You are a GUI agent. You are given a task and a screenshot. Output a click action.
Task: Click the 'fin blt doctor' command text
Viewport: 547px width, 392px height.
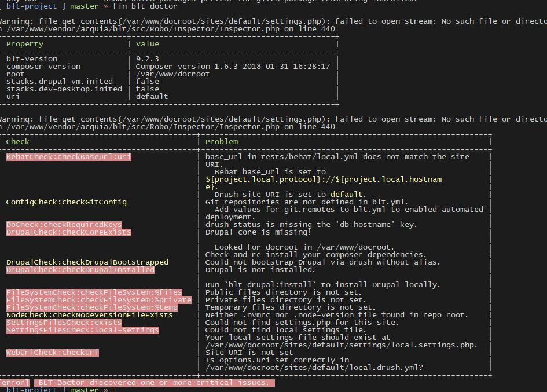click(145, 6)
